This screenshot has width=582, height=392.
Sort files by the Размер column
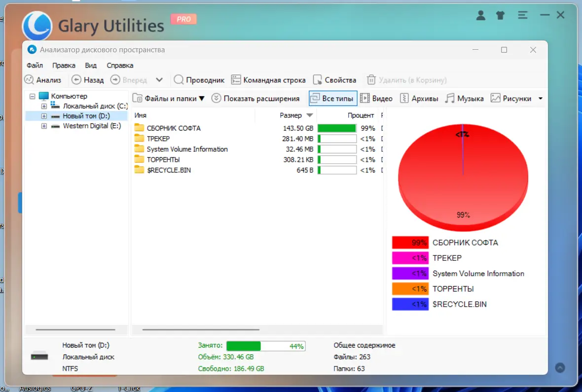pyautogui.click(x=291, y=115)
